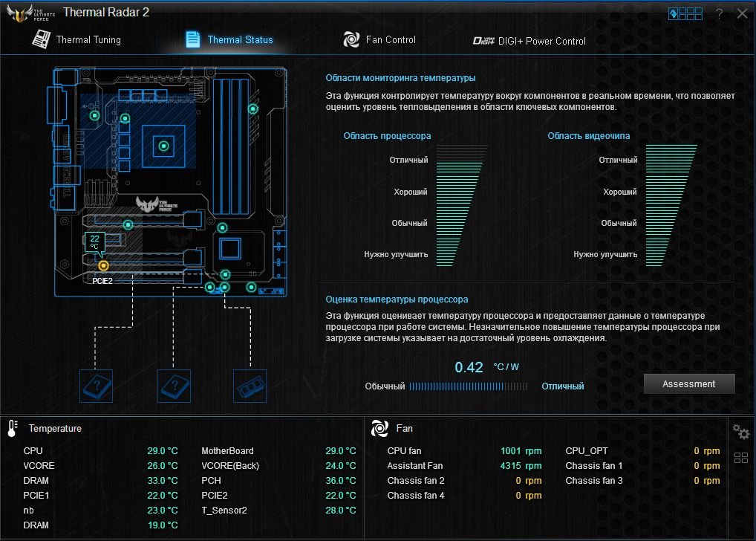This screenshot has width=756, height=541.
Task: Toggle the monitor panel grid layout icon
Action: [741, 458]
